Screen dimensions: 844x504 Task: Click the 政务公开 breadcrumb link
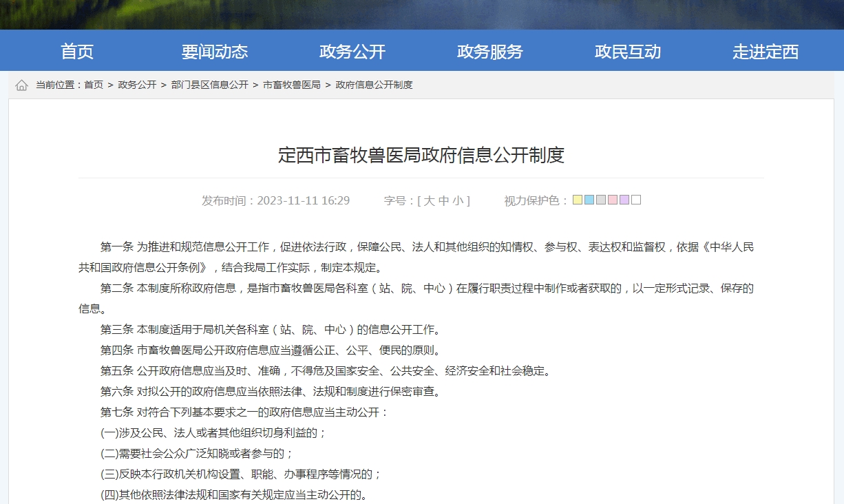136,85
